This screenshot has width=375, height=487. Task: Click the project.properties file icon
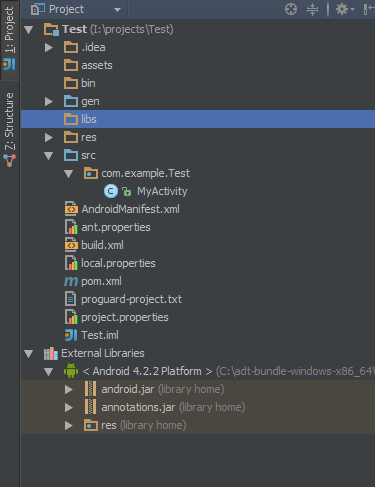71,317
